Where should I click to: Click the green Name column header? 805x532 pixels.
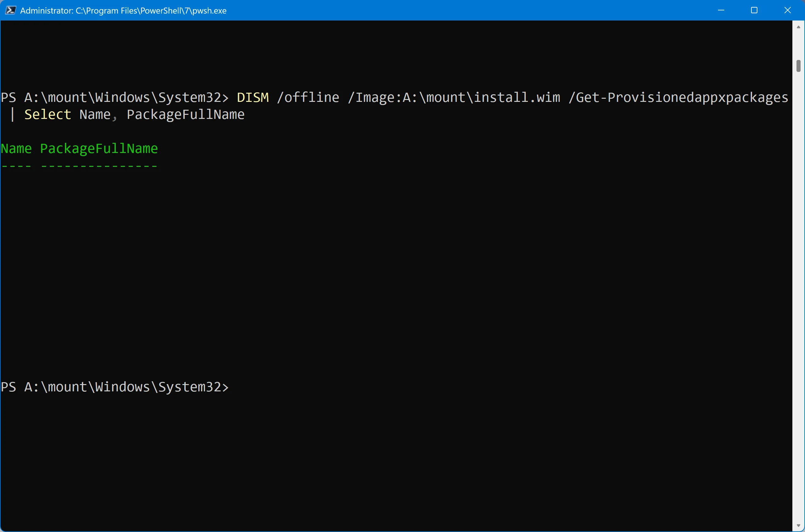16,149
